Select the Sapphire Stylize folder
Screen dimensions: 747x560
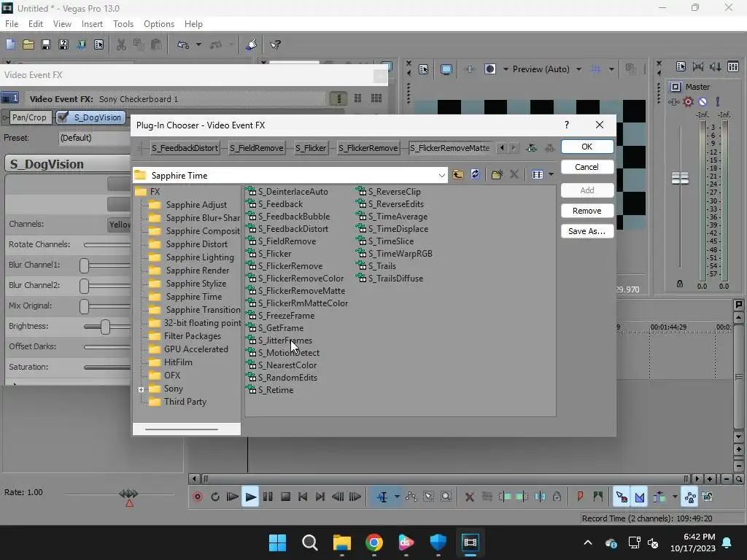196,284
